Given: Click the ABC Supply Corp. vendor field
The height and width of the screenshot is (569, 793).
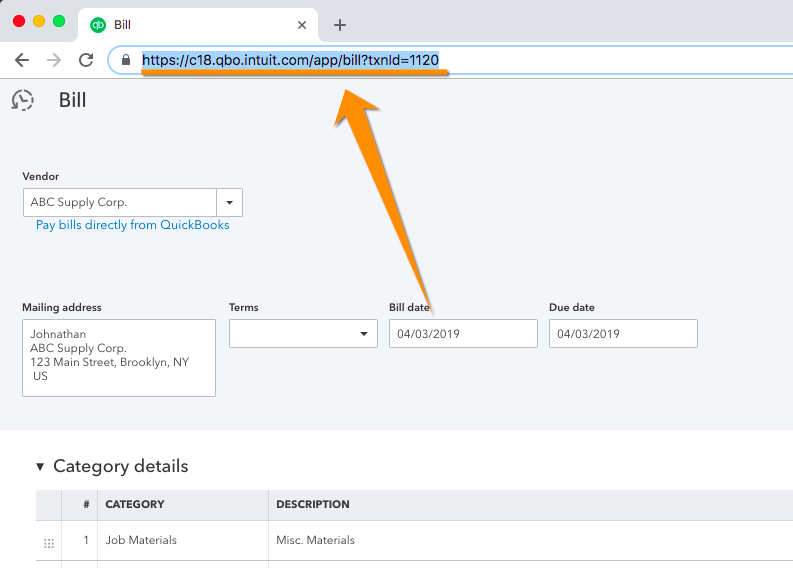Looking at the screenshot, I should pos(120,202).
